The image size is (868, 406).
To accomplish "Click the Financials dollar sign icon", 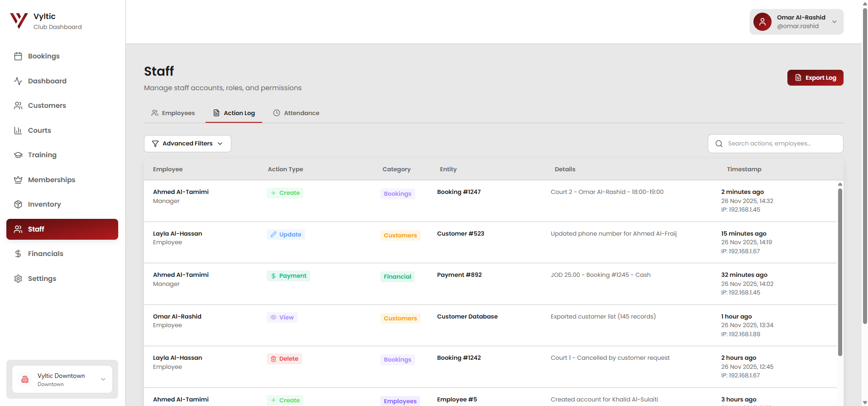I will coord(18,254).
